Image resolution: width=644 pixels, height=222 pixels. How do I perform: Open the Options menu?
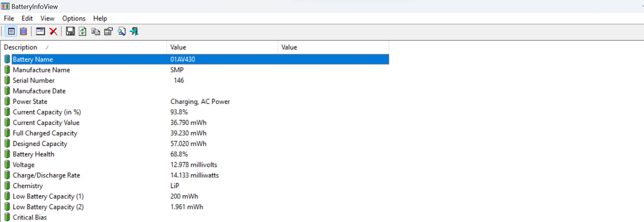coord(74,18)
